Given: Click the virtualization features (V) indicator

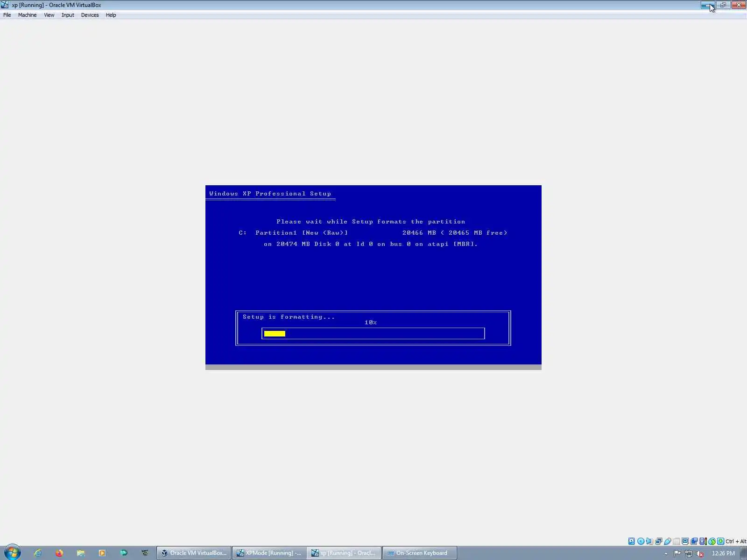Looking at the screenshot, I should point(703,541).
